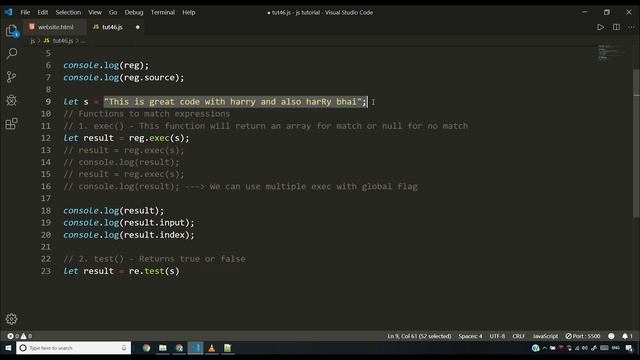Open the notifications bell in status bar
Viewport: 640px width, 360px height.
coord(627,336)
